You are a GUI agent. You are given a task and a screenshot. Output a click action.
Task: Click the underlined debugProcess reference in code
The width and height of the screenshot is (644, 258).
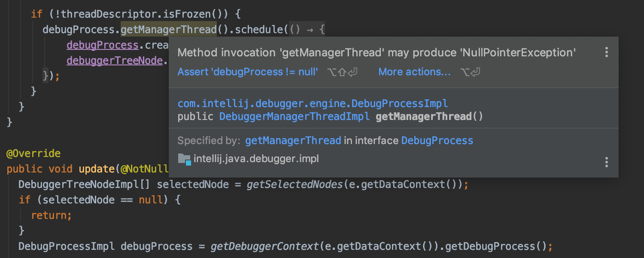tap(102, 45)
